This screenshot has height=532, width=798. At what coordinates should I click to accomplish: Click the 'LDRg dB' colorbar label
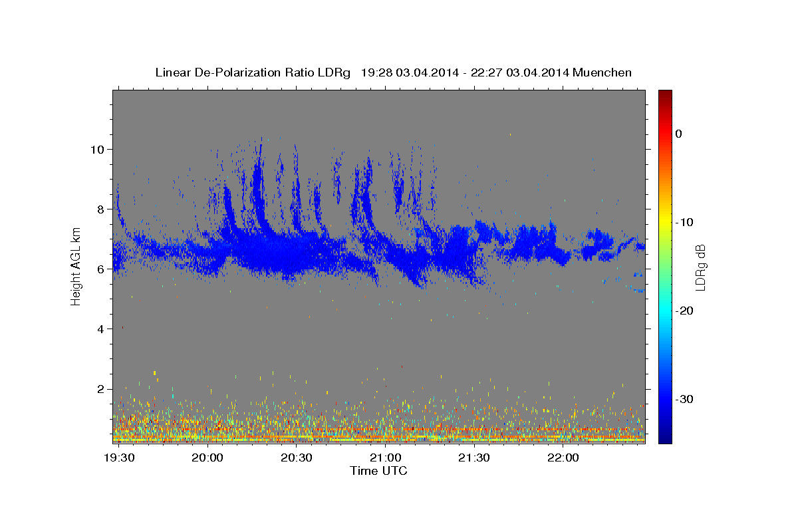pos(700,267)
